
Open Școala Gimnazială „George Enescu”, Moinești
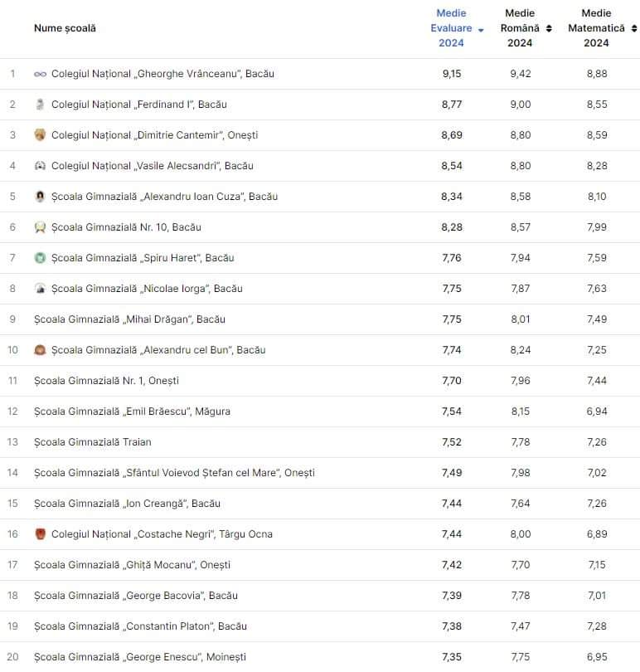[x=140, y=657]
